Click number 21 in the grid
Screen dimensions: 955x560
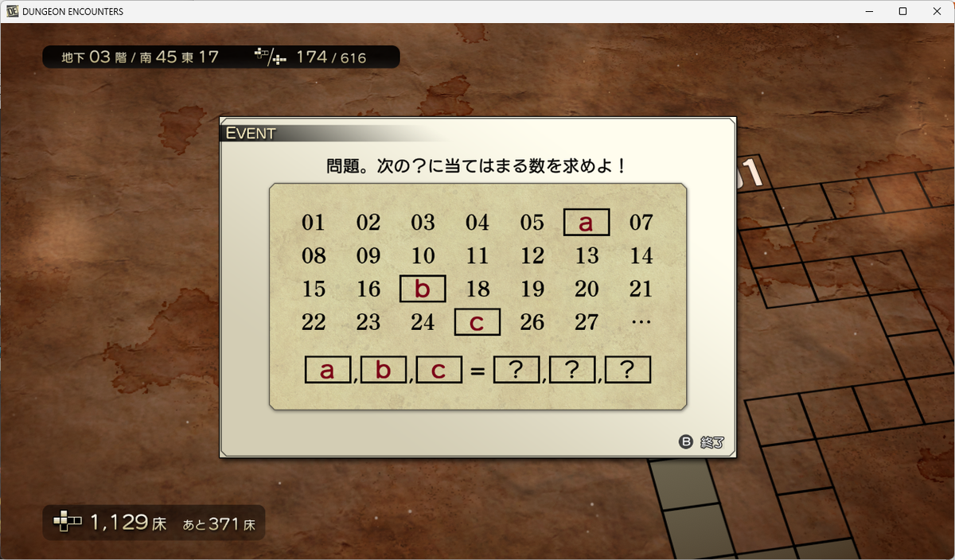641,289
